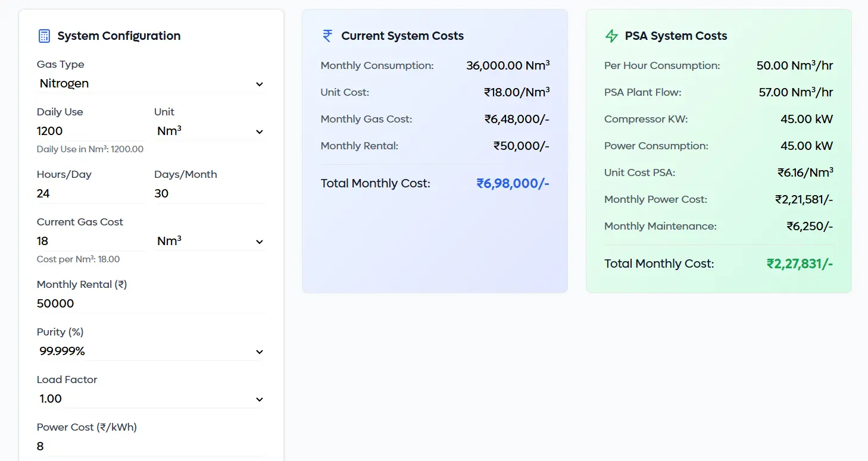The image size is (868, 461).
Task: Click the ₹18.00/Nm³ unit cost value
Action: click(x=517, y=92)
